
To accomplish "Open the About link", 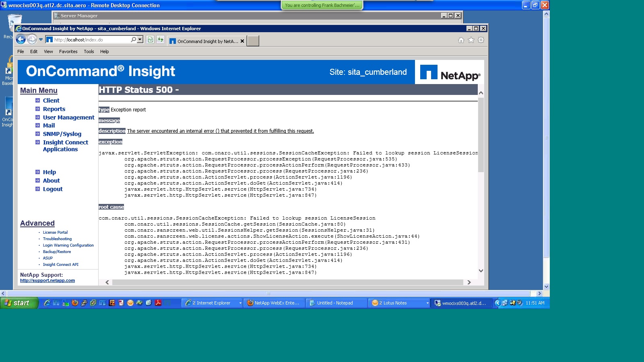I will tap(51, 181).
